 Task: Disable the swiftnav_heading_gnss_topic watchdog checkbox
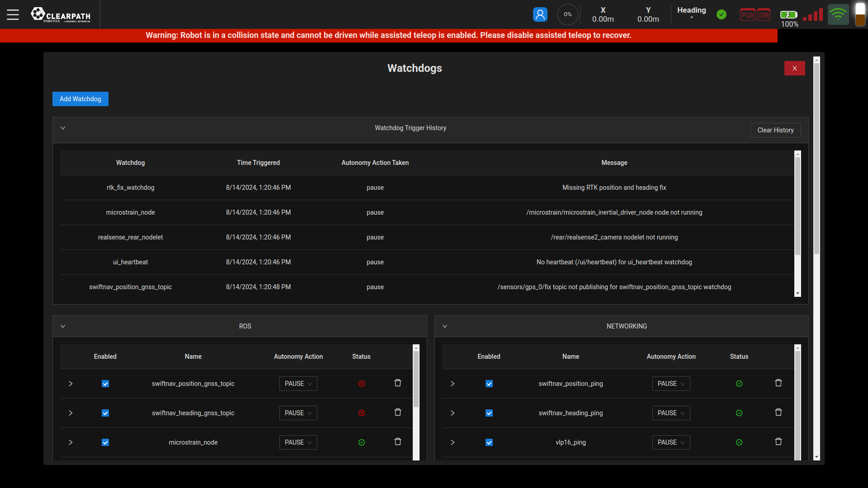coord(105,413)
